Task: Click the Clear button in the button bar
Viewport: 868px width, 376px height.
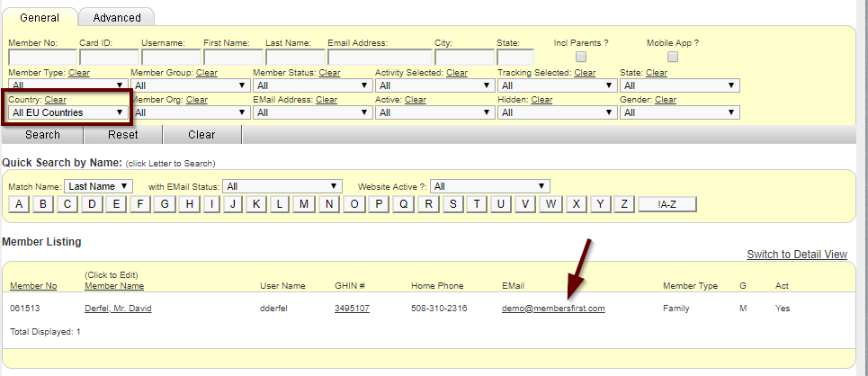Action: [x=202, y=135]
